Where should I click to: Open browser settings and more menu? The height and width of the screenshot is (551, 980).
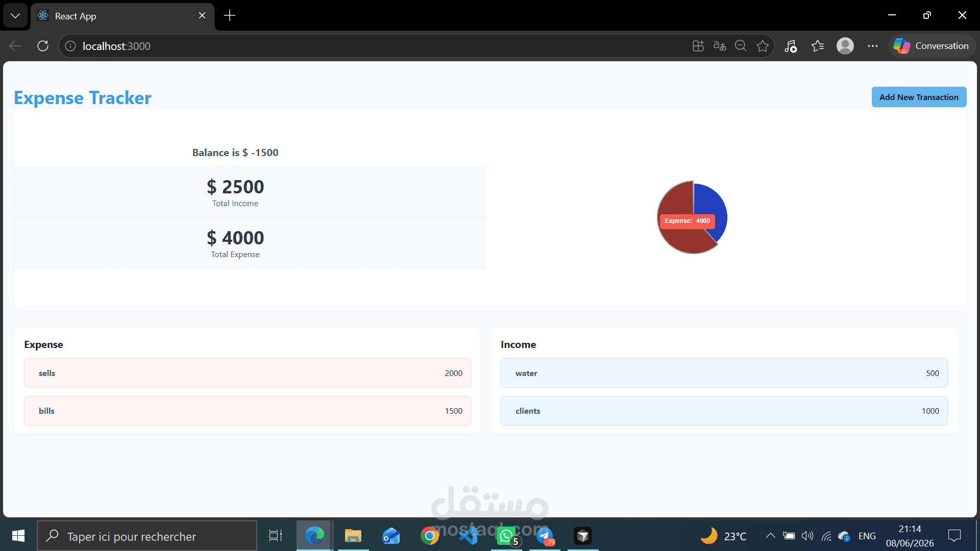[x=873, y=46]
